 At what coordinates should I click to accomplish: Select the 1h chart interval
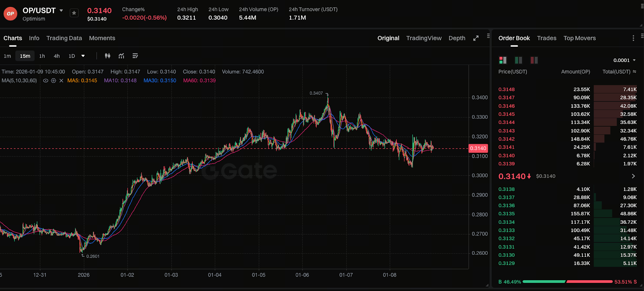click(x=42, y=56)
